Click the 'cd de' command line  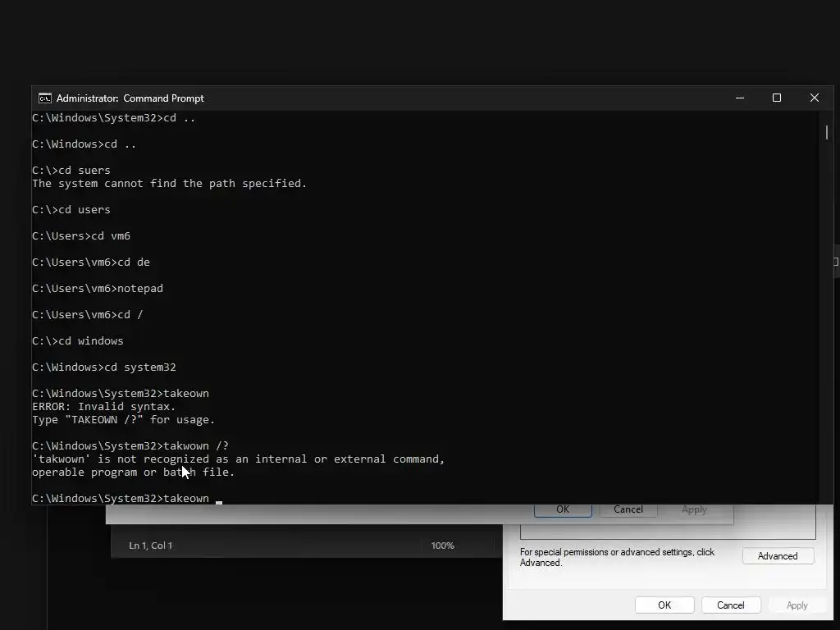[x=91, y=262]
